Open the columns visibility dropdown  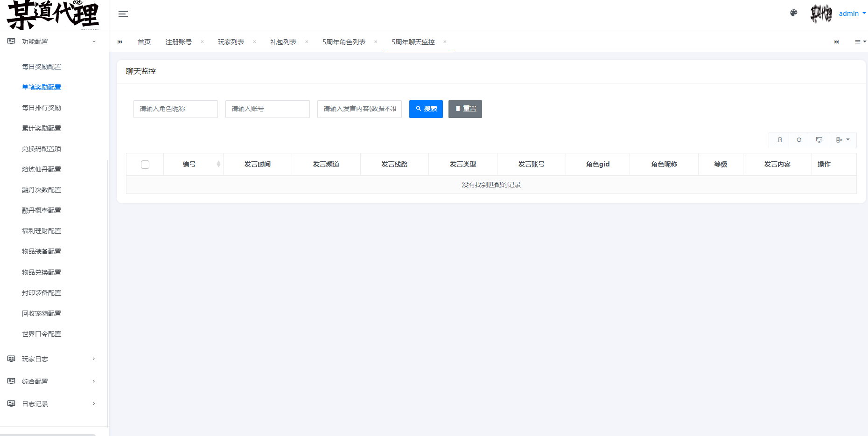tap(842, 140)
